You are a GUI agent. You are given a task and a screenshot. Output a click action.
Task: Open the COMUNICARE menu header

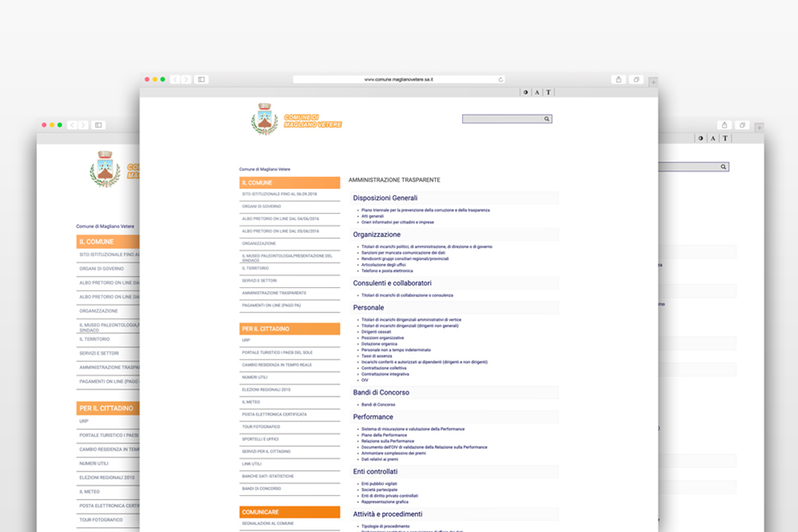click(290, 512)
